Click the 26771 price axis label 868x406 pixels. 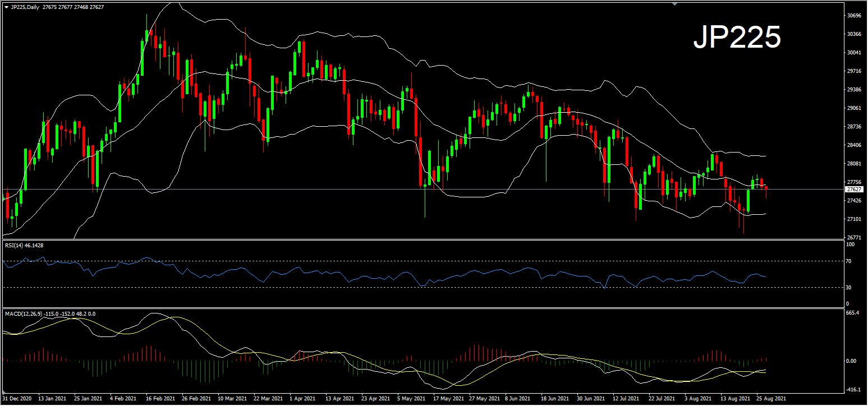click(x=855, y=237)
